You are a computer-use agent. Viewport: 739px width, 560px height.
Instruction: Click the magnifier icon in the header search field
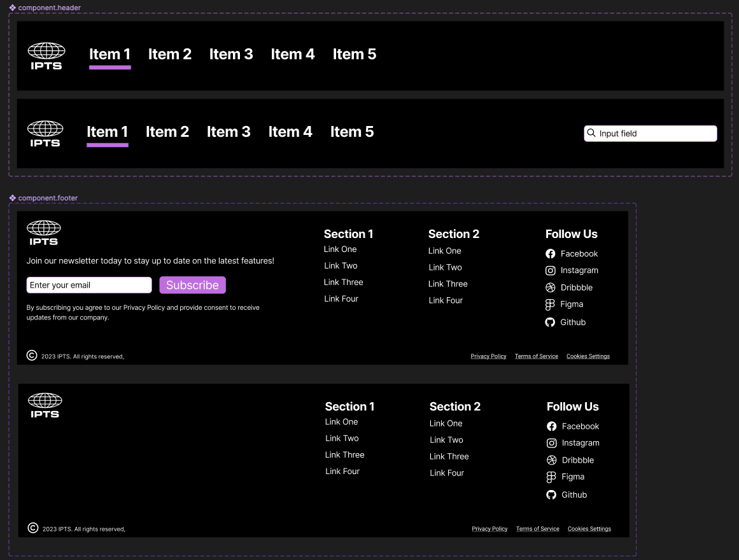click(x=591, y=134)
